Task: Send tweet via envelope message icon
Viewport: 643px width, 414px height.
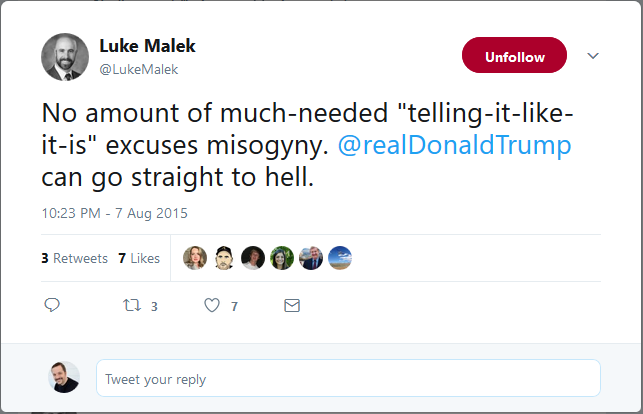Action: tap(292, 305)
